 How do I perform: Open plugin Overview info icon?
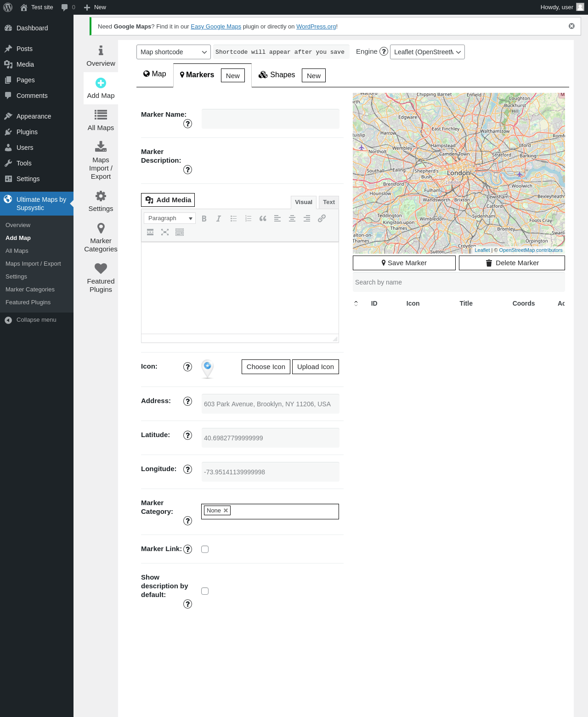pyautogui.click(x=101, y=50)
